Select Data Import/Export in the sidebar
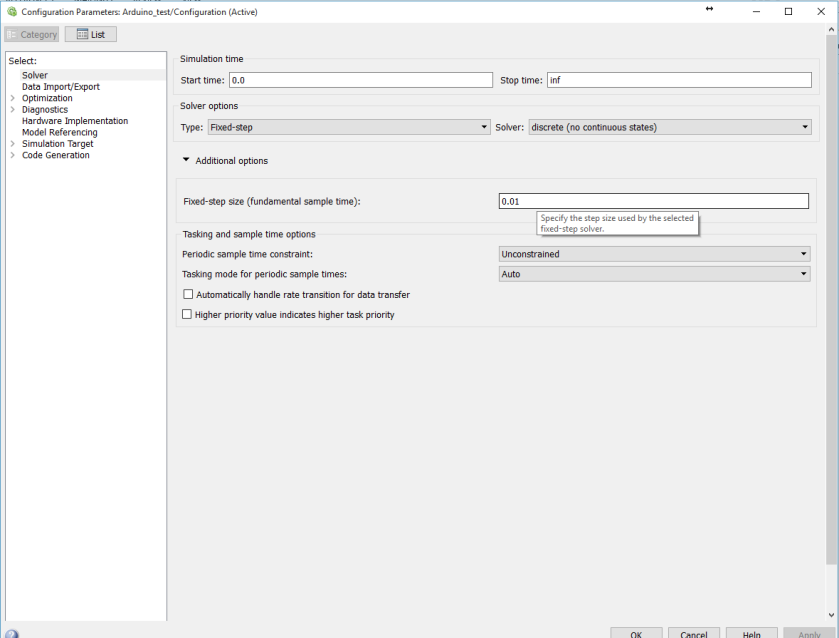 pyautogui.click(x=60, y=86)
